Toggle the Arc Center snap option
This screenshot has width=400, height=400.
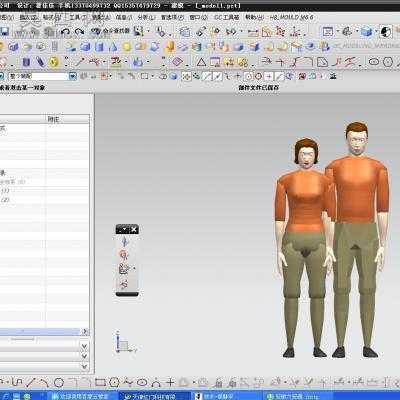(x=248, y=76)
